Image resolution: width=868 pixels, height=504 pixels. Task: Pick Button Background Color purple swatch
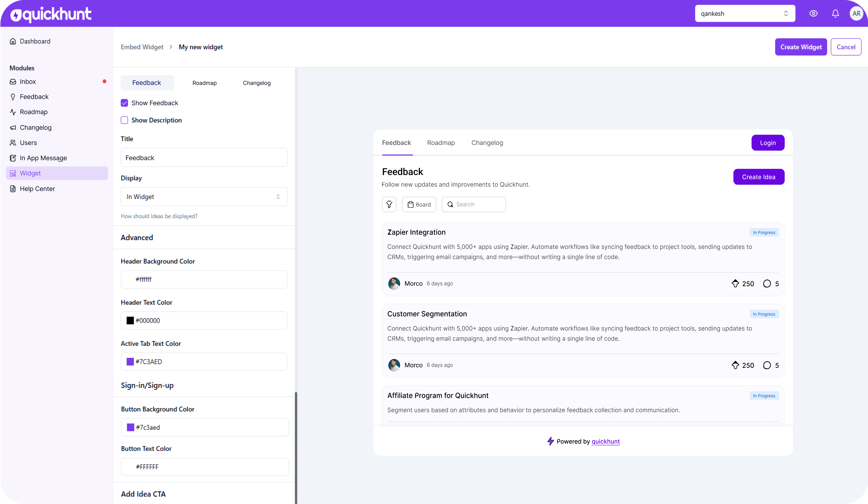(130, 427)
